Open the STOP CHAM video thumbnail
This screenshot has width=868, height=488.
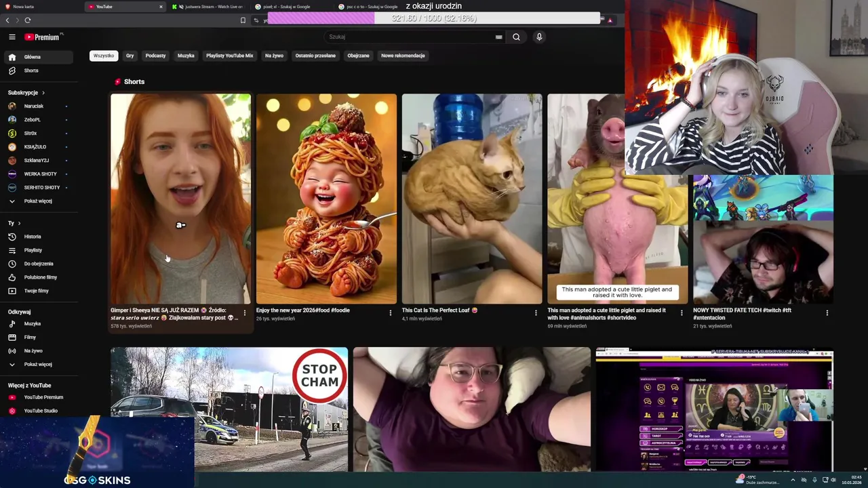tap(229, 409)
